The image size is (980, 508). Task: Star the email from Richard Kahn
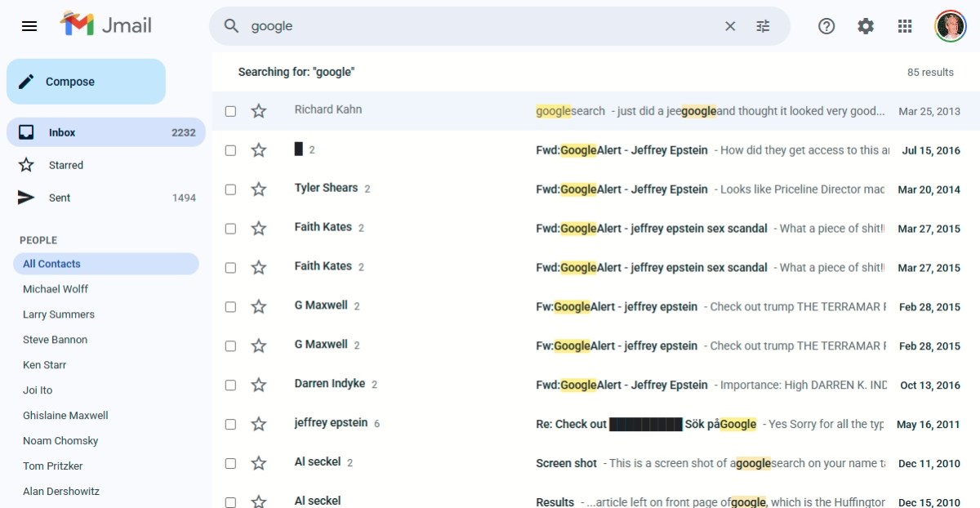pos(259,110)
